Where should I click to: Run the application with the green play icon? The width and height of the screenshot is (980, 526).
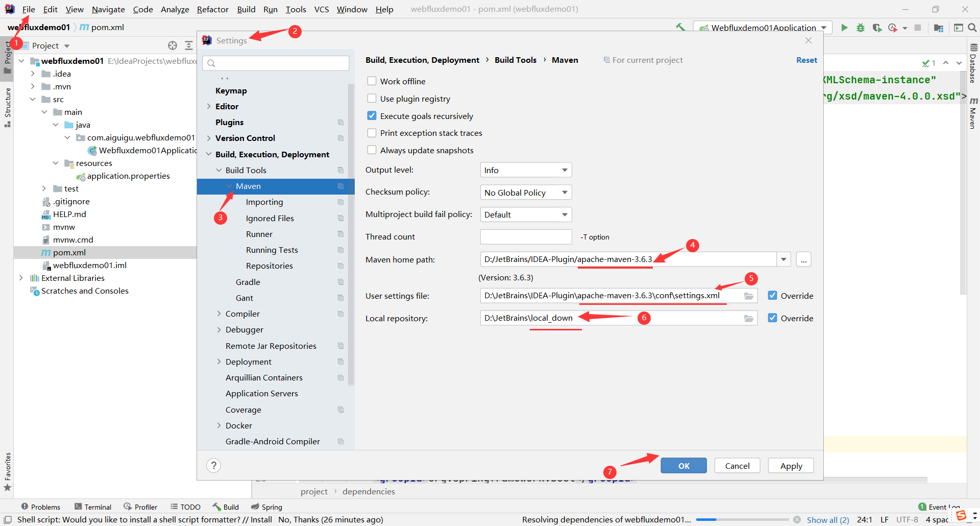[x=844, y=28]
